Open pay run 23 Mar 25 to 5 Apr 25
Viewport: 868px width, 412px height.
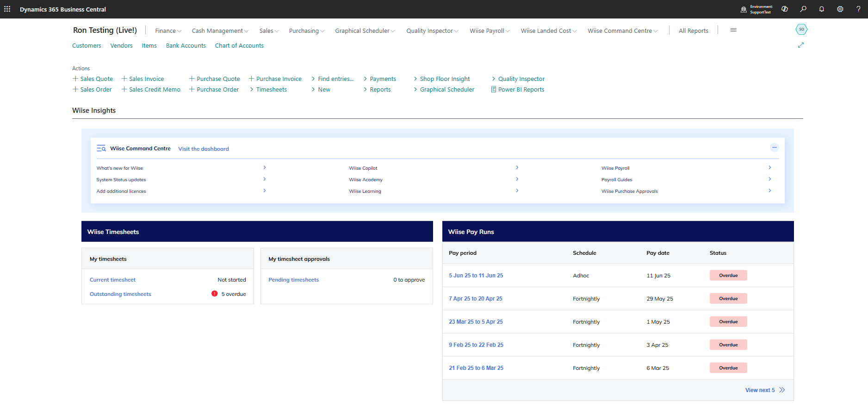[x=476, y=322]
